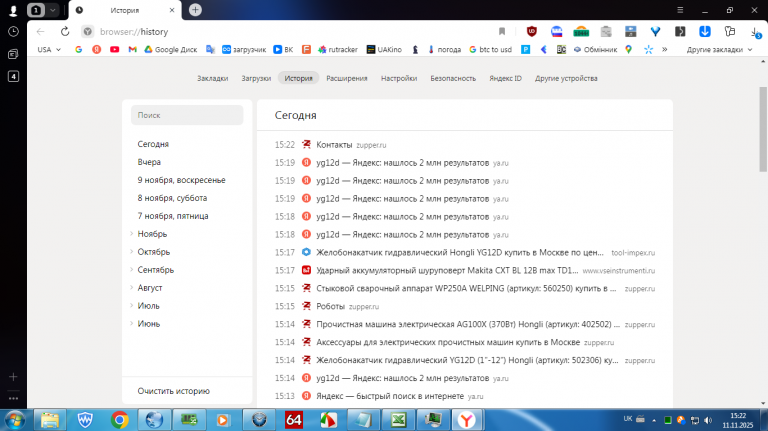Switch to Закладки tab
Viewport: 768px width, 431px height.
pyautogui.click(x=213, y=78)
